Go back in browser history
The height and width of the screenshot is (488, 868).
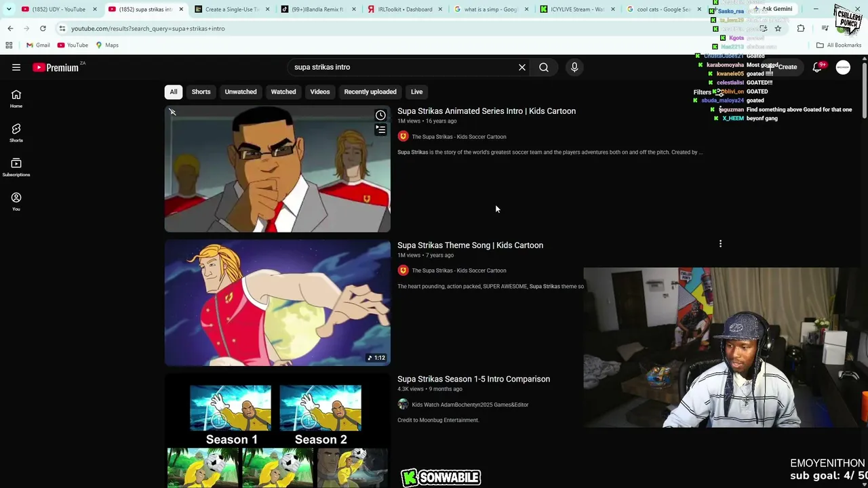pos(10,28)
